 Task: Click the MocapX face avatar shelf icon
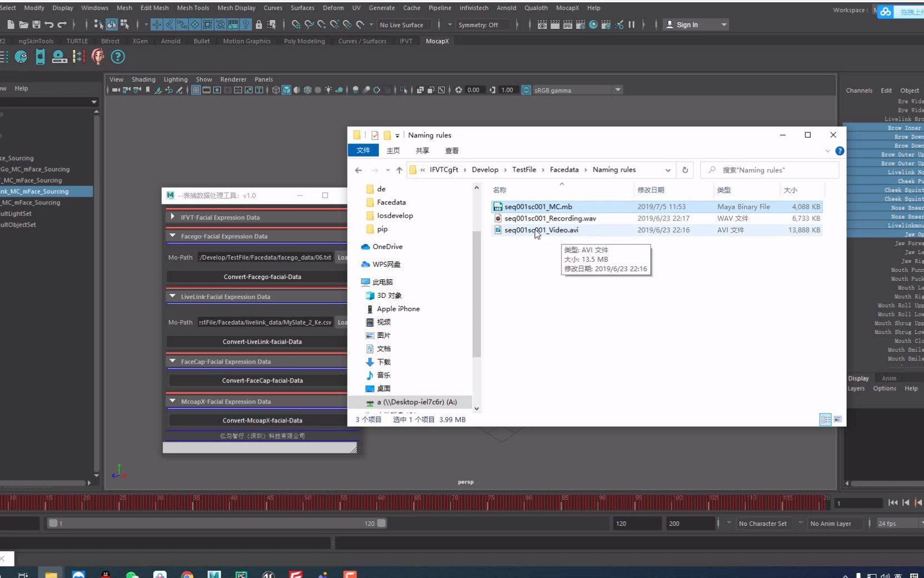(98, 57)
